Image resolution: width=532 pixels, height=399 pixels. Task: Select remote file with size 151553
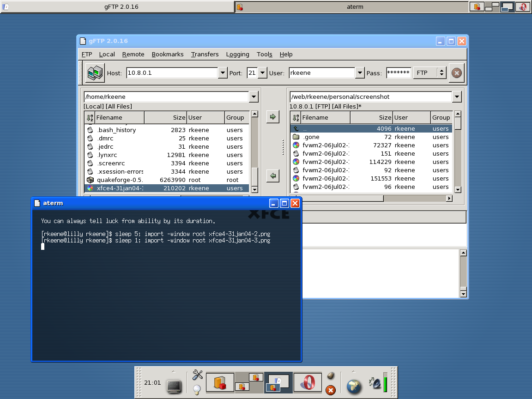[371, 178]
